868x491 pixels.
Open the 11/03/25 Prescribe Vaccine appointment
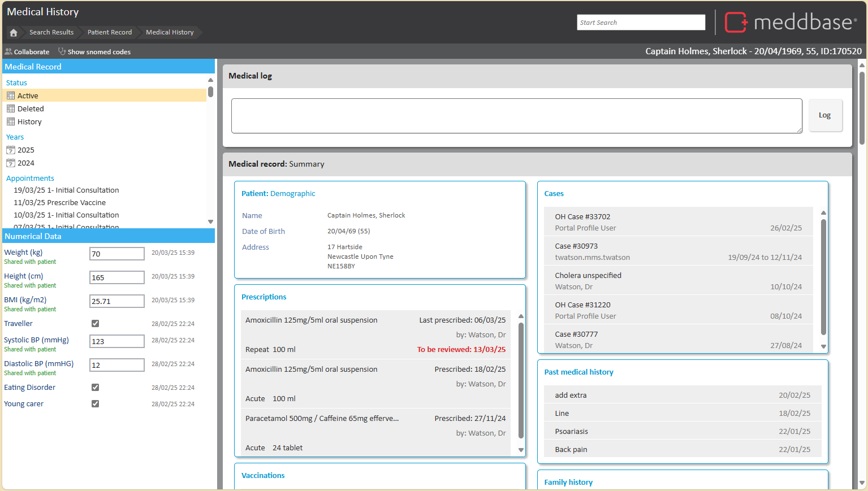[x=59, y=202]
